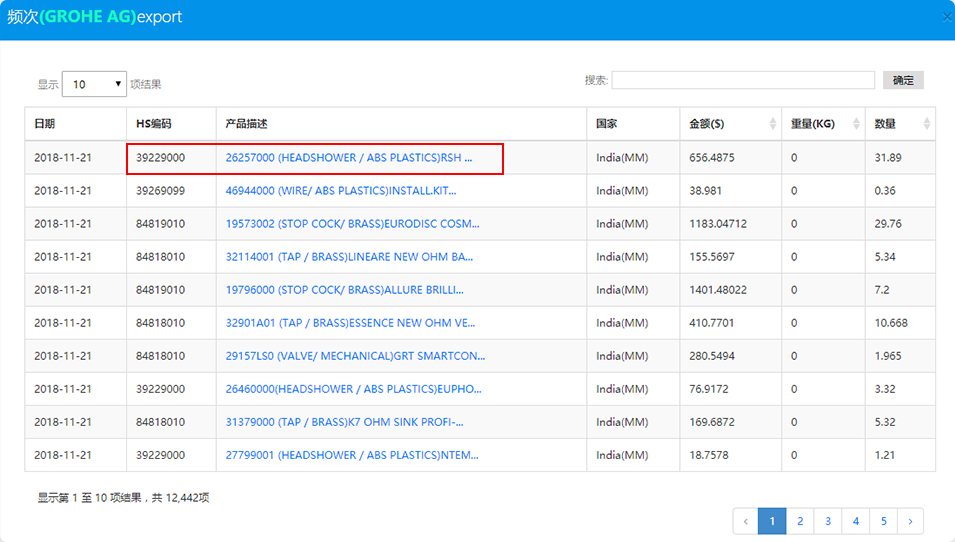The height and width of the screenshot is (542, 955).
Task: Open product 26460000 HEADSHOWER EUPHO link
Action: pyautogui.click(x=354, y=389)
